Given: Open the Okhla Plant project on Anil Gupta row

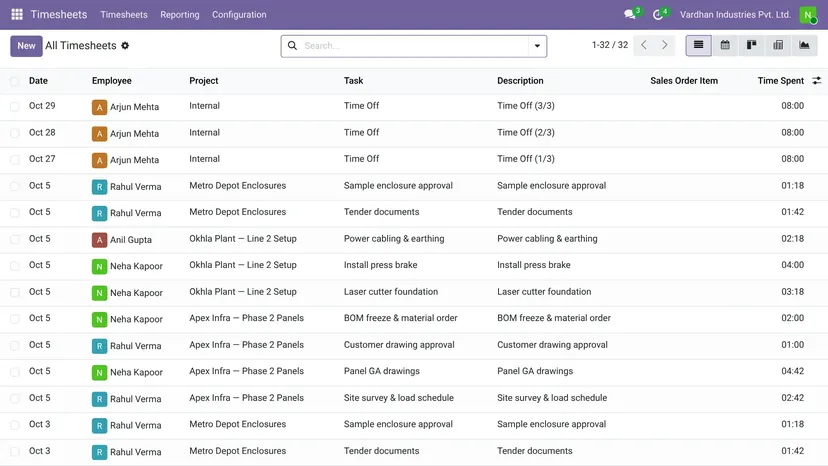Looking at the screenshot, I should [x=243, y=238].
